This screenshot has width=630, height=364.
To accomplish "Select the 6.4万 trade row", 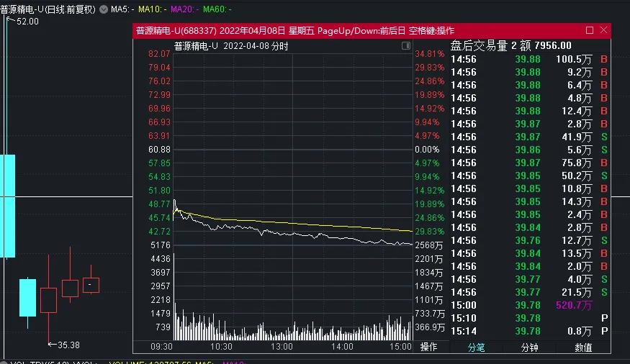I will click(x=529, y=85).
